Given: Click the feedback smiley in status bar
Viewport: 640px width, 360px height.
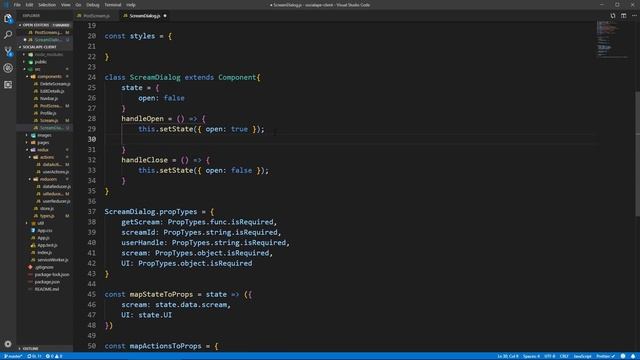Looking at the screenshot, I should [623, 356].
